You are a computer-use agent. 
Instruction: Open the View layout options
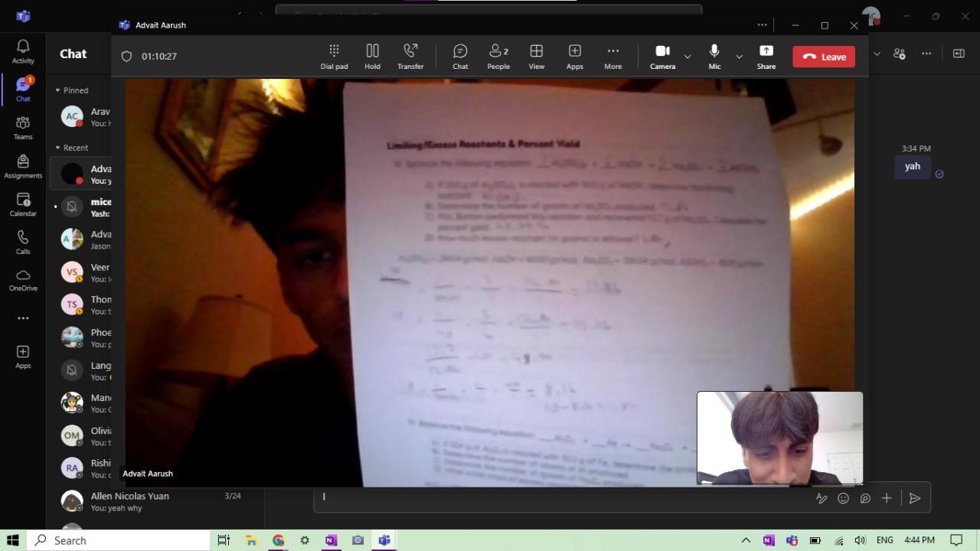pos(537,57)
